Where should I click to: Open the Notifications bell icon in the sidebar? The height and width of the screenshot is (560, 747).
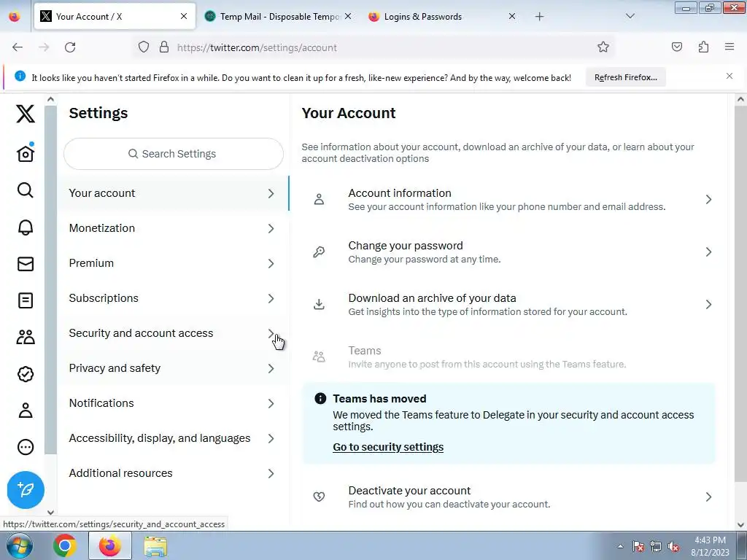[x=26, y=227]
